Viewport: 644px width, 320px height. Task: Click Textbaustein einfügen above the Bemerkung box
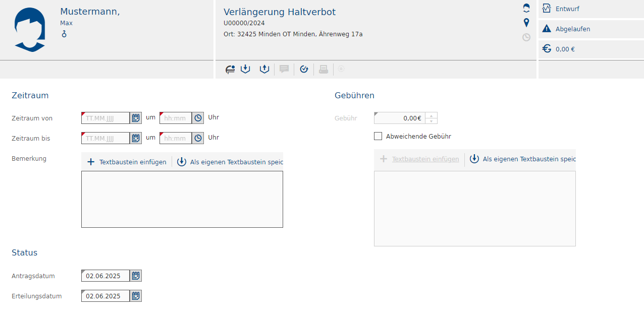pyautogui.click(x=127, y=162)
